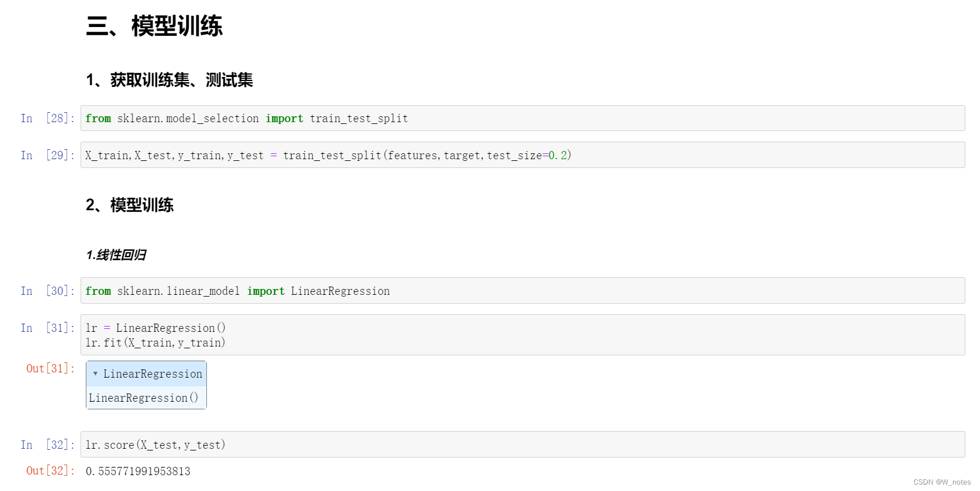Click the '2、模型训练' heading
The width and height of the screenshot is (980, 491).
tap(129, 205)
